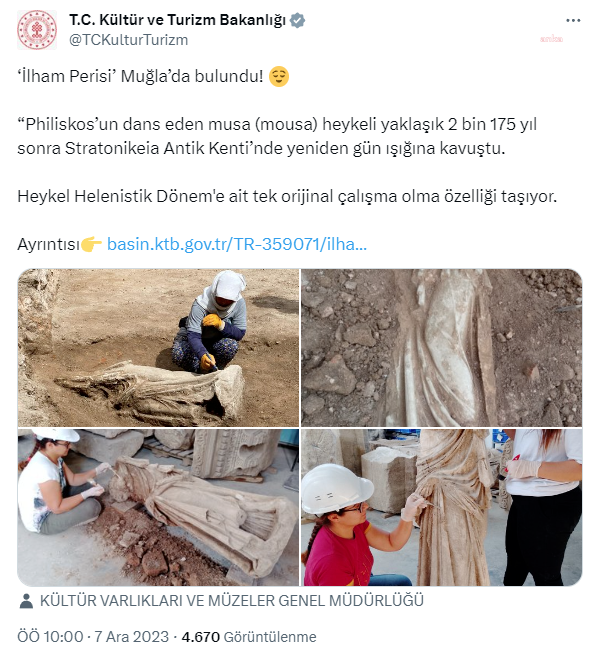
Task: Open photo of woman cleaning lying statue
Action: point(158,507)
